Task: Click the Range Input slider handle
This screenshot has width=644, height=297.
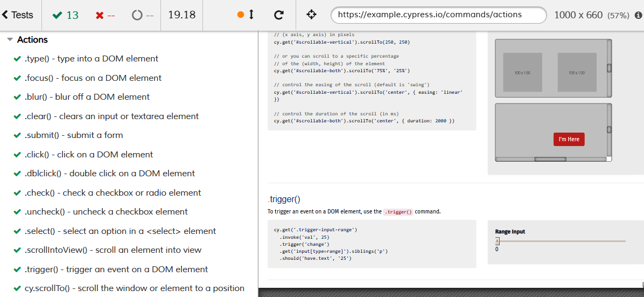Action: [498, 241]
